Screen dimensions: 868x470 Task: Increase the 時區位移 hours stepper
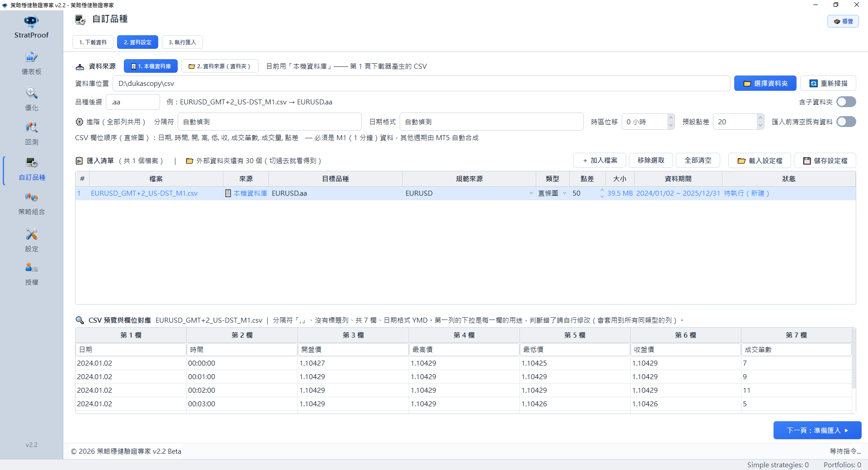coord(671,118)
